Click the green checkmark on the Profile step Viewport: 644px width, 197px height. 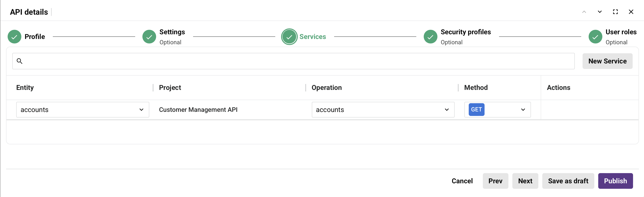pyautogui.click(x=14, y=37)
